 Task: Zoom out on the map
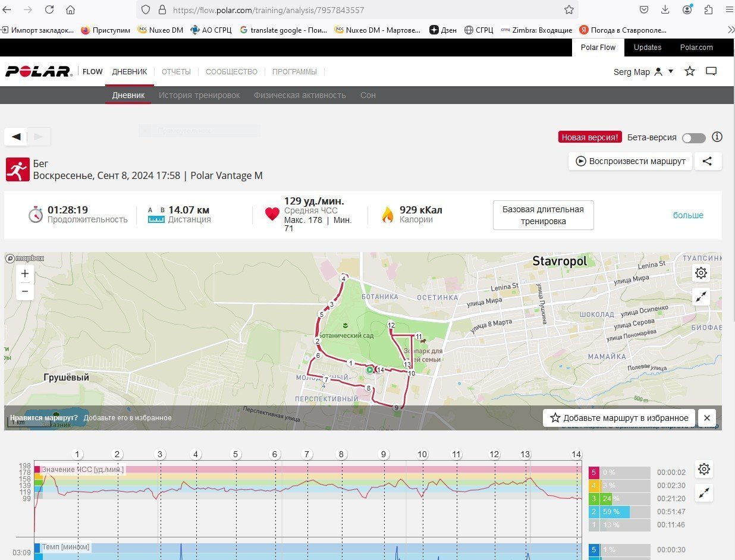tap(25, 291)
